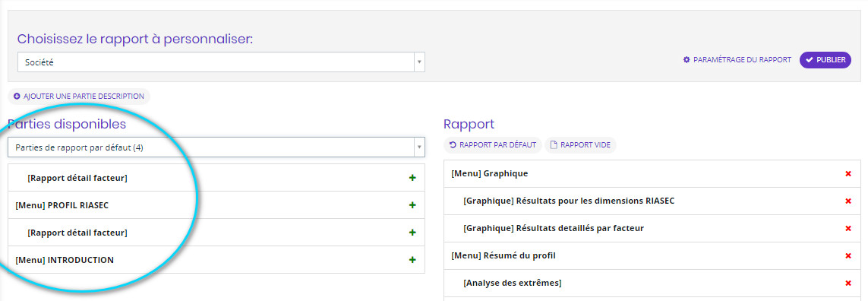Remove the [Analyse des extrêmes] row
This screenshot has width=868, height=301.
[x=848, y=283]
